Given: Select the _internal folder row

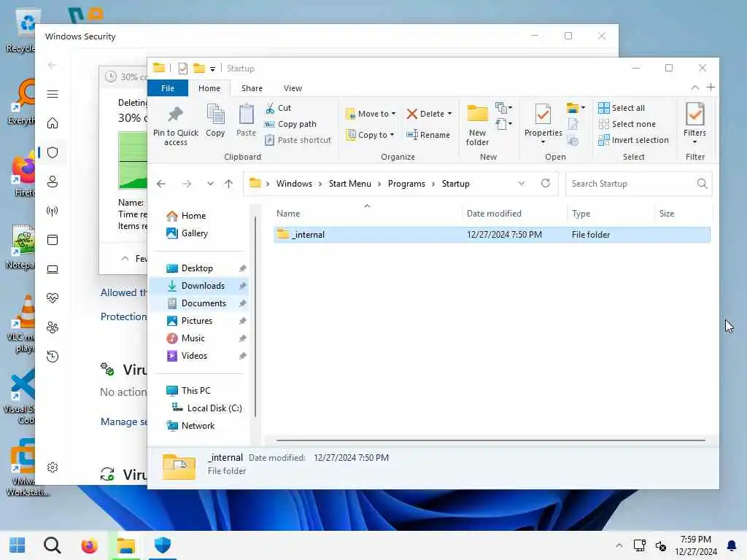Looking at the screenshot, I should pyautogui.click(x=492, y=235).
